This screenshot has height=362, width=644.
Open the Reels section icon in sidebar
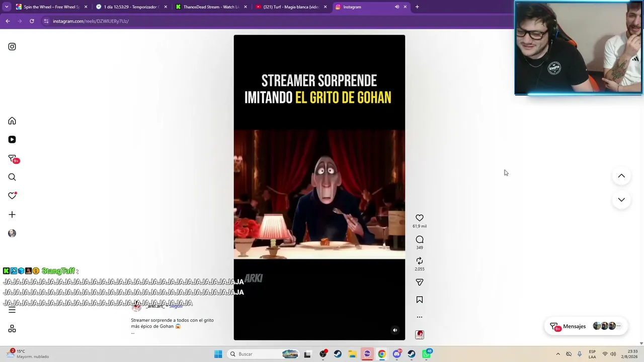pyautogui.click(x=12, y=140)
